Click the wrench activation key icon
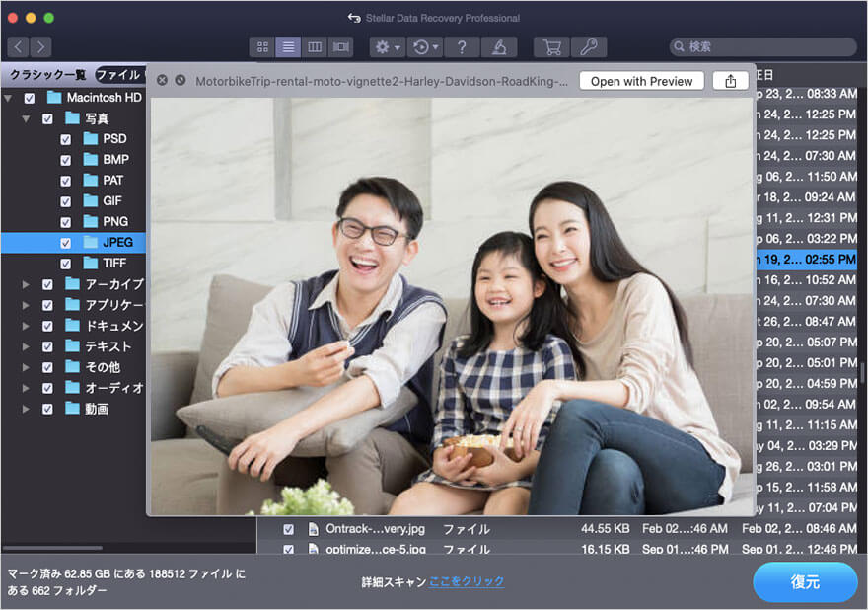 [589, 46]
